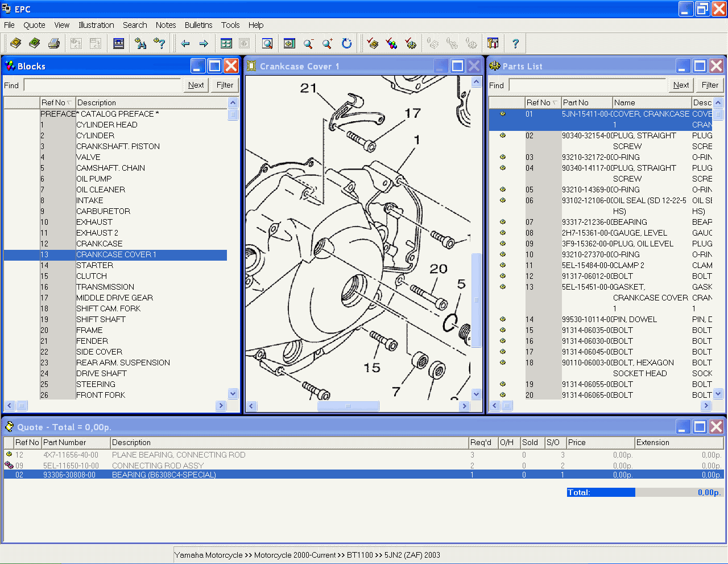Click the blue list view toolbar icon

[119, 43]
